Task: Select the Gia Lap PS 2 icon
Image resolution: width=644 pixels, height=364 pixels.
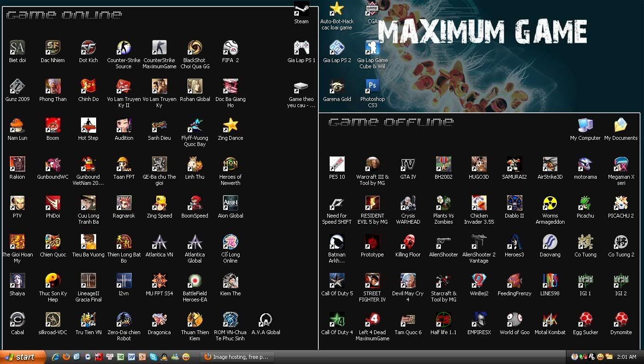Action: tap(337, 48)
